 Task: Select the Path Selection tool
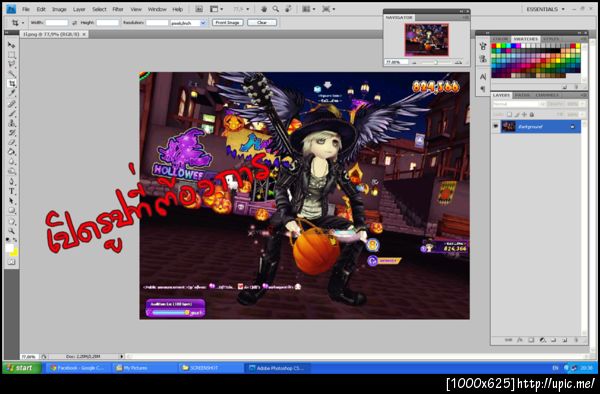(x=11, y=201)
